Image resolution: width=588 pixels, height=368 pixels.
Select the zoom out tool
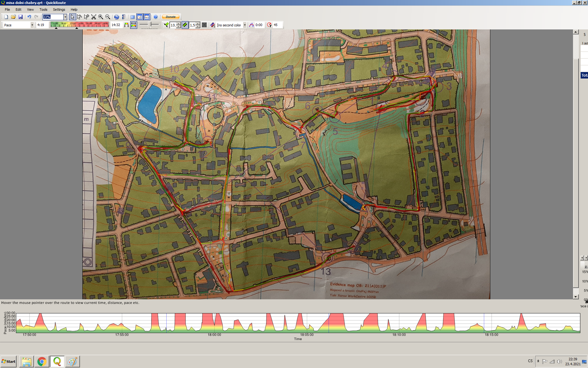tap(107, 17)
